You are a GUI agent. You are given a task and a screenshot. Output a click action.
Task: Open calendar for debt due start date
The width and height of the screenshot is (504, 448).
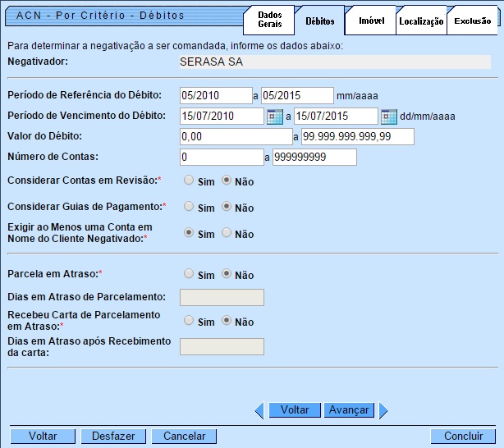click(275, 117)
